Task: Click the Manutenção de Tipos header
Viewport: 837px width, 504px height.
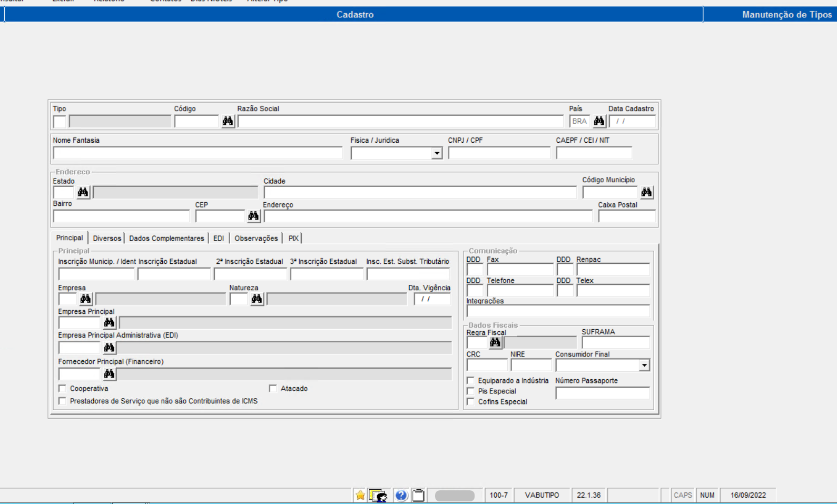Action: pos(786,15)
